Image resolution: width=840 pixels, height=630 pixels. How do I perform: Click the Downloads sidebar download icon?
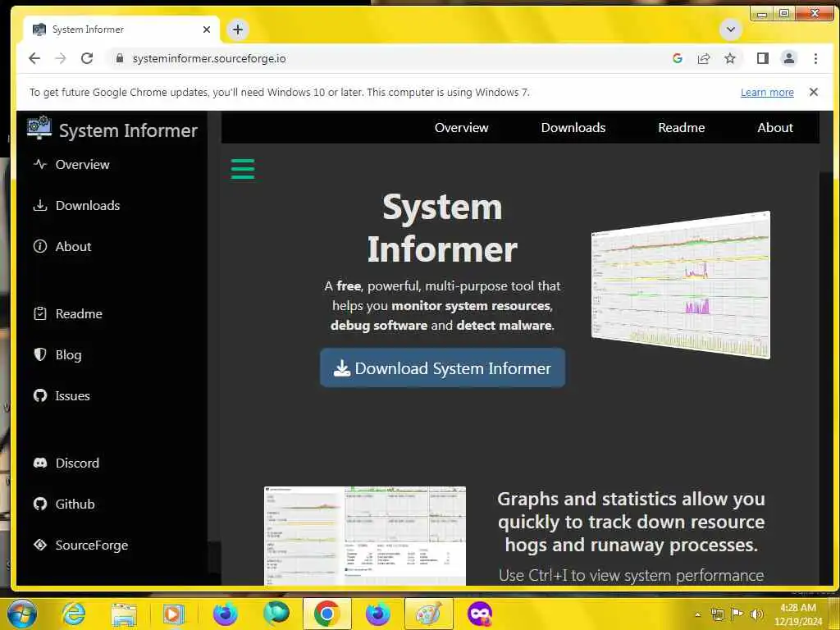[x=40, y=205]
